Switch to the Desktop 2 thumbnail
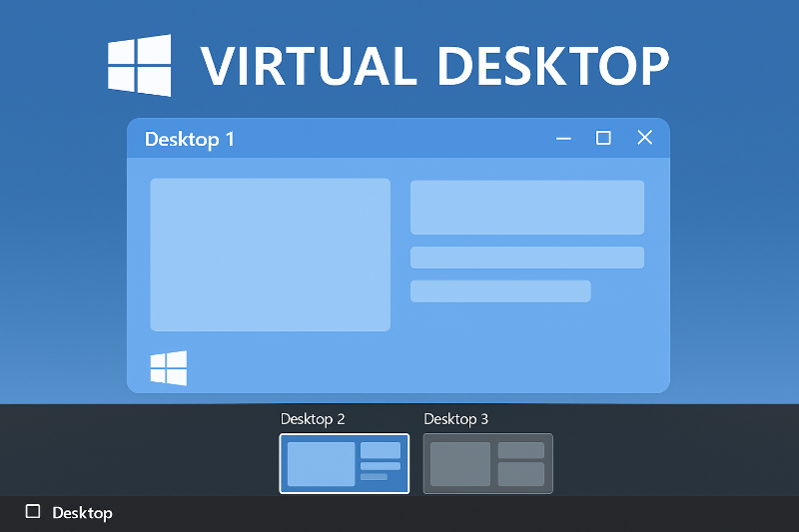799x532 pixels. [345, 463]
